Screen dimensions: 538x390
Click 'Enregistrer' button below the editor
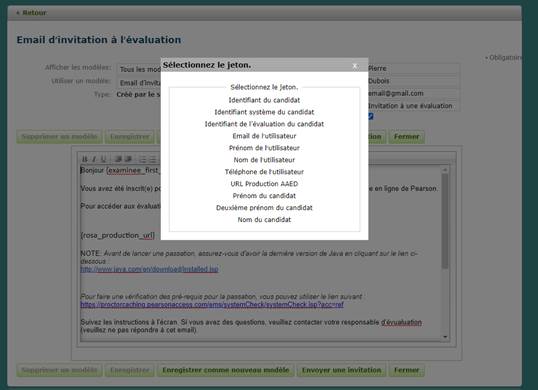coord(130,370)
